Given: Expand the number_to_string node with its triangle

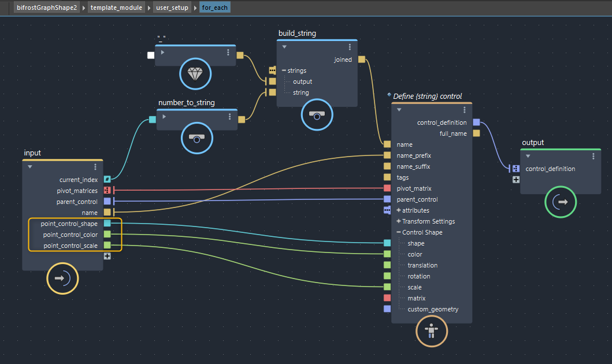Looking at the screenshot, I should 164,117.
